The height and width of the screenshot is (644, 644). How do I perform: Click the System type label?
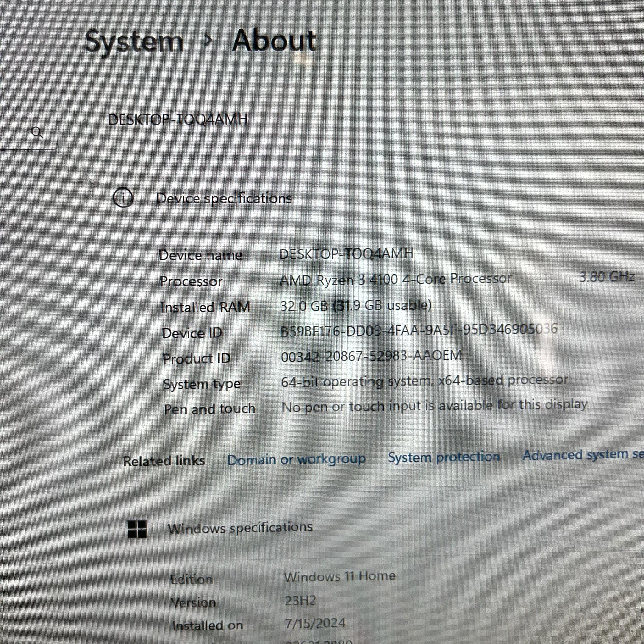[202, 384]
